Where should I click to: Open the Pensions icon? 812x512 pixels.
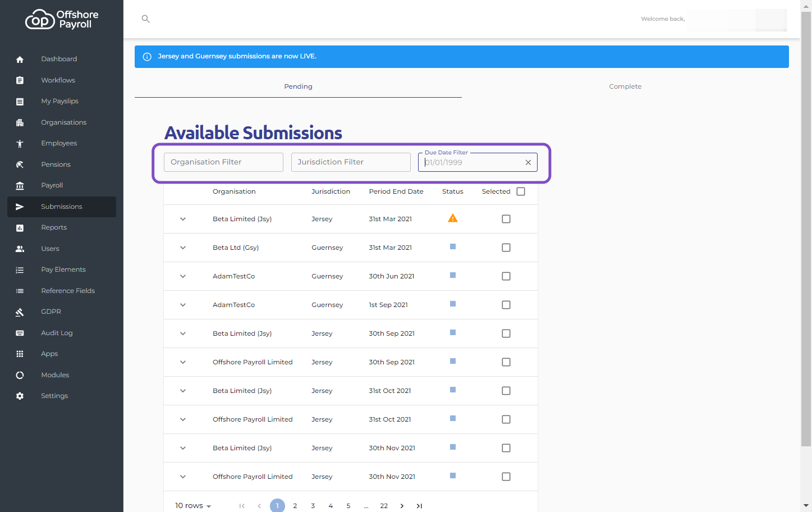pyautogui.click(x=20, y=164)
